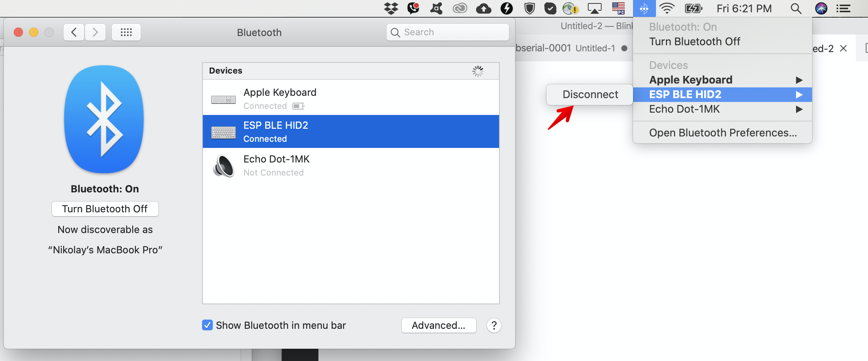
Task: Open the Wi-Fi menu
Action: click(x=667, y=8)
